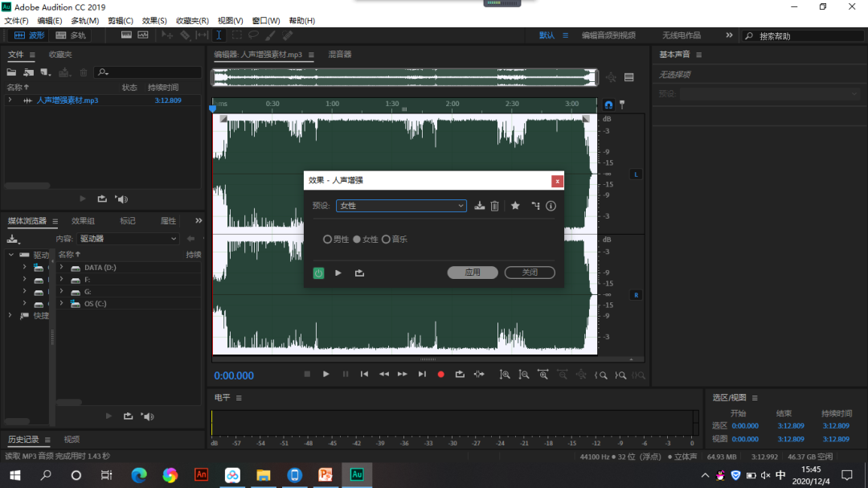The width and height of the screenshot is (868, 488).
Task: Show more media browser panel tabs
Action: click(x=199, y=220)
